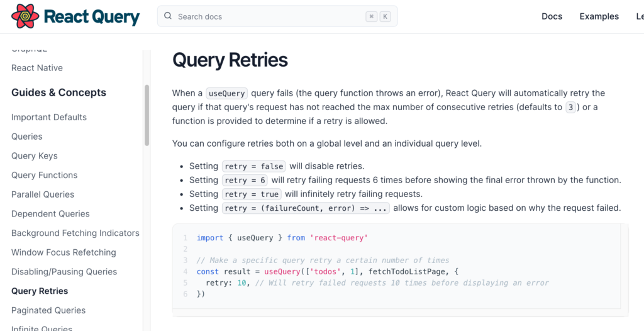644x331 pixels.
Task: Go to Background Fetching Indicators
Action: click(75, 233)
